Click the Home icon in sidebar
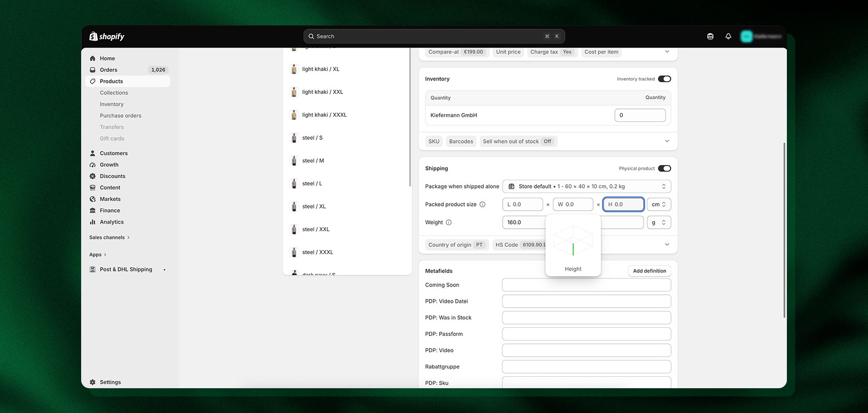This screenshot has width=868, height=413. (x=92, y=58)
